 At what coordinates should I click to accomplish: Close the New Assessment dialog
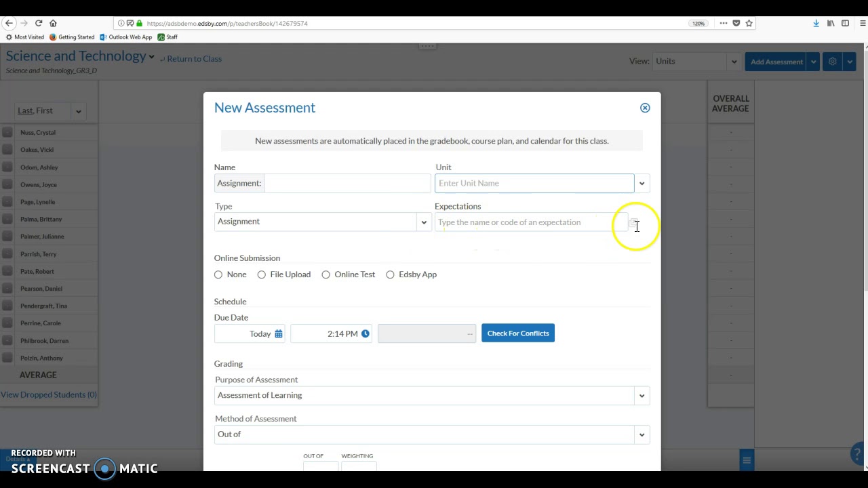pos(645,108)
